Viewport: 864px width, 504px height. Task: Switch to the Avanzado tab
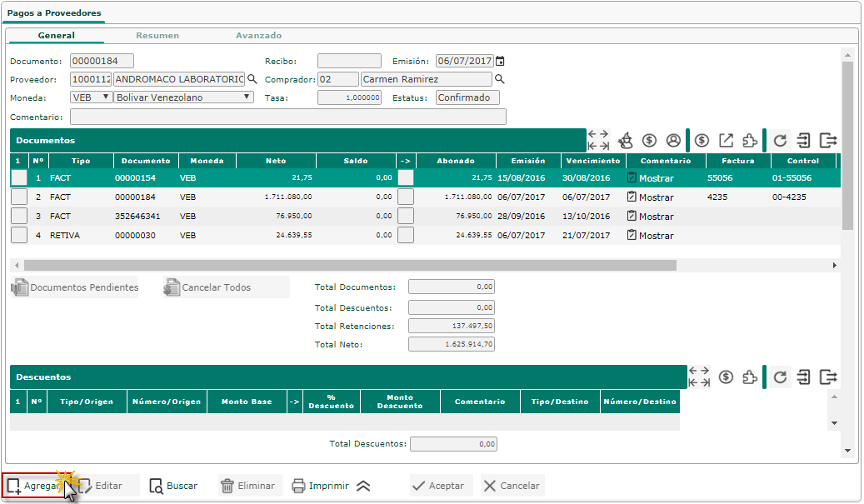pos(258,36)
